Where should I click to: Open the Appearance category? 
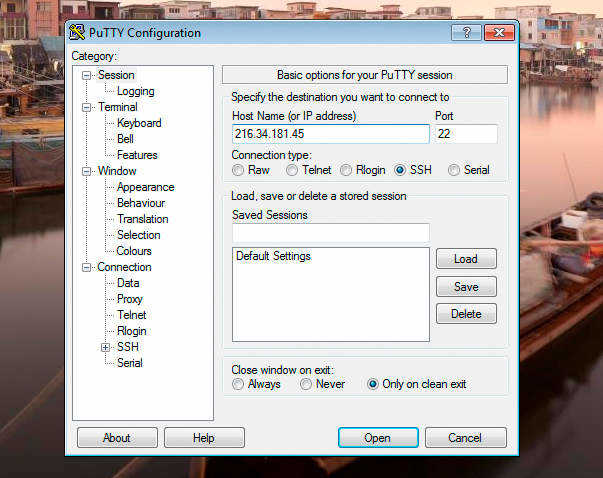[146, 187]
